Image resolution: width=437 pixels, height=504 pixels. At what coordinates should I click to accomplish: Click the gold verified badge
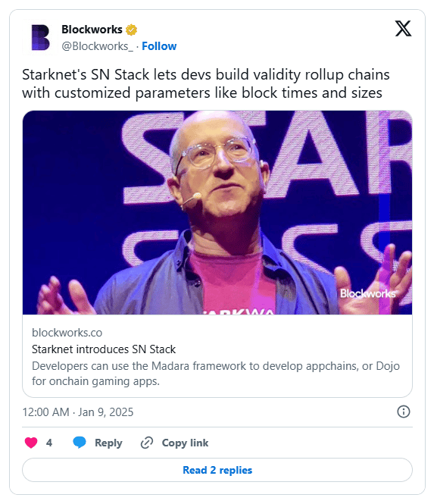coord(131,30)
